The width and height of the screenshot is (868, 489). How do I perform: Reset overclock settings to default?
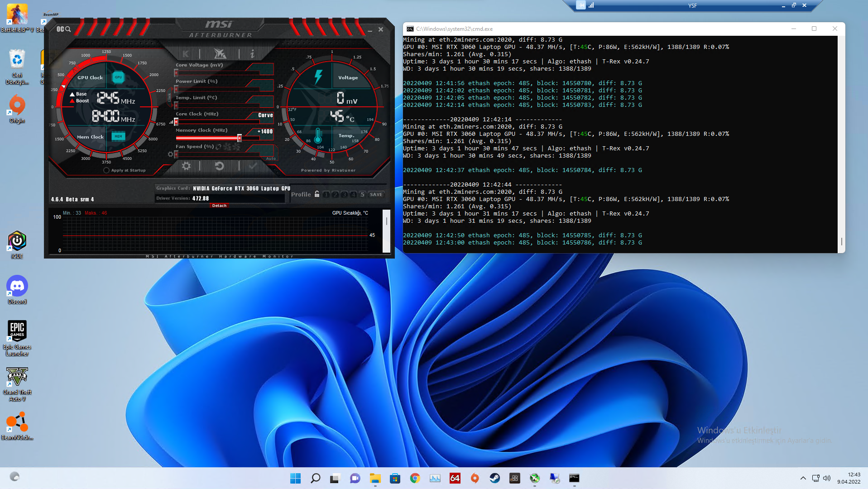click(x=220, y=166)
